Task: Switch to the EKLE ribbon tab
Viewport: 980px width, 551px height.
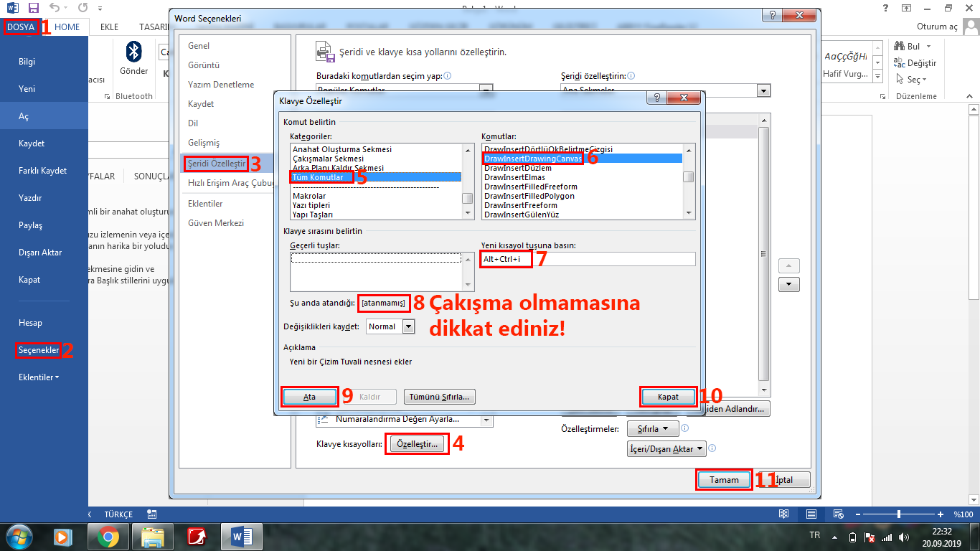Action: [x=110, y=27]
